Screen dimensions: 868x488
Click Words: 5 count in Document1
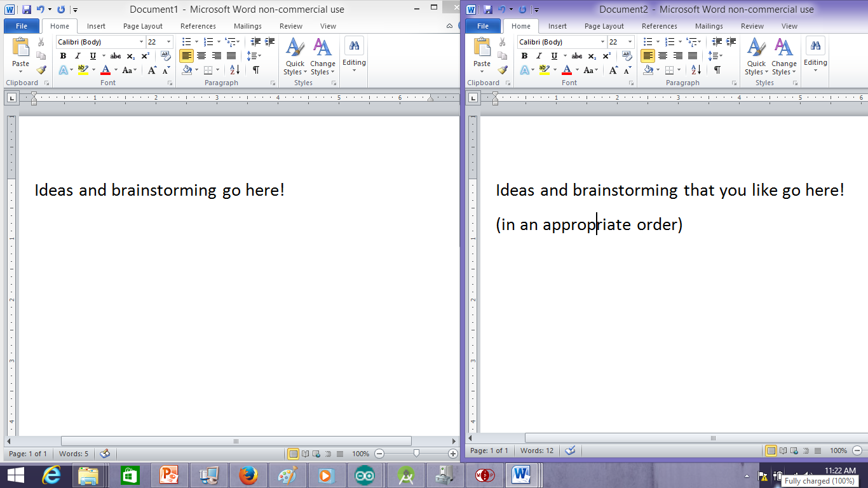tap(74, 454)
